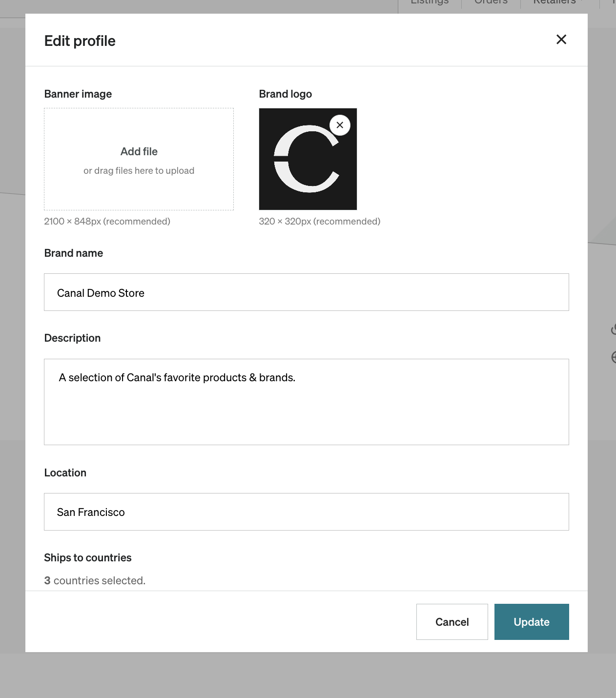Open the Orders tab

pos(491,2)
